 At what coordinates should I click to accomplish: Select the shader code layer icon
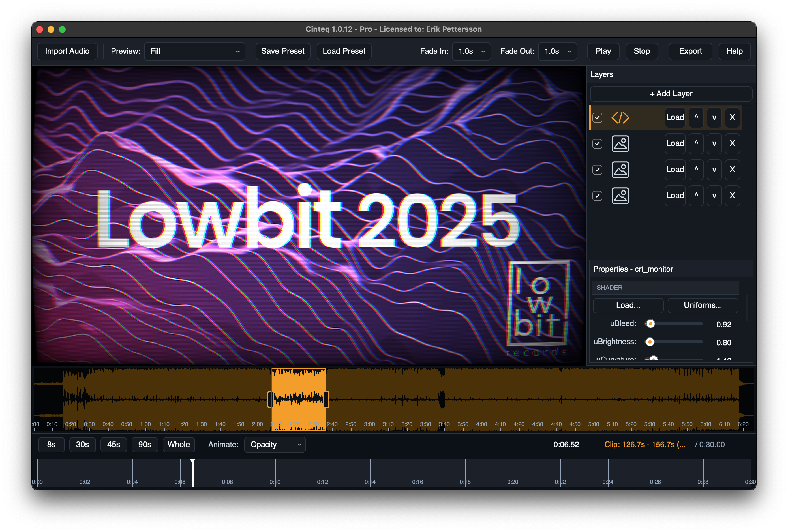(x=620, y=118)
